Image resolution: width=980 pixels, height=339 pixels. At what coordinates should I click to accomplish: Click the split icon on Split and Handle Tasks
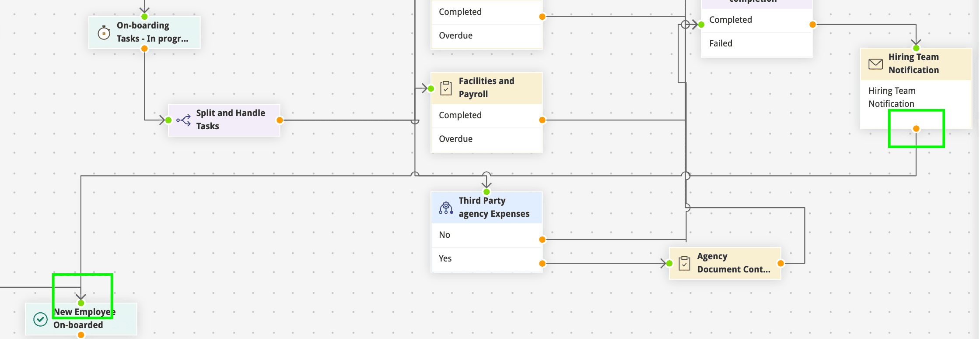183,120
